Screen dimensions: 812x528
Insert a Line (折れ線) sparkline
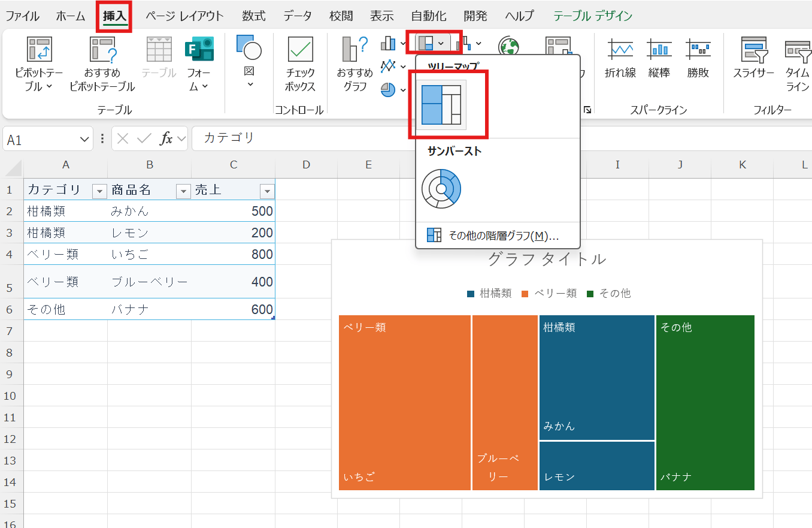pos(620,50)
